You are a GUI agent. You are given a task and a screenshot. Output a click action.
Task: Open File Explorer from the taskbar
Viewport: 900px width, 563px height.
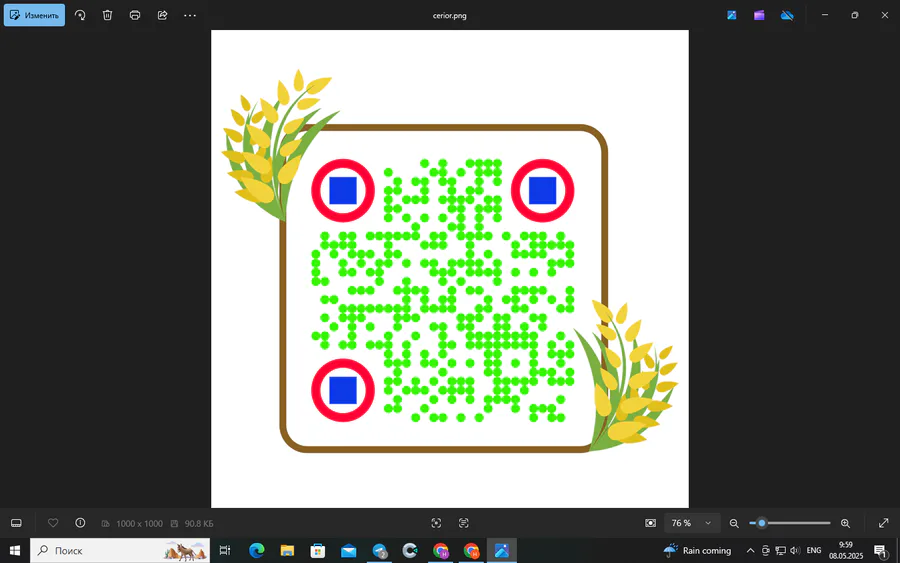[287, 550]
